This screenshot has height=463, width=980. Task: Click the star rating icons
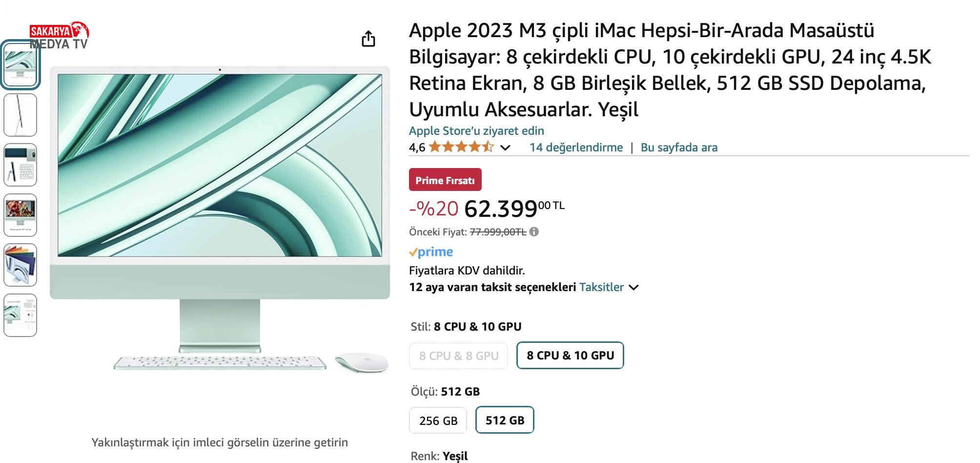click(461, 147)
